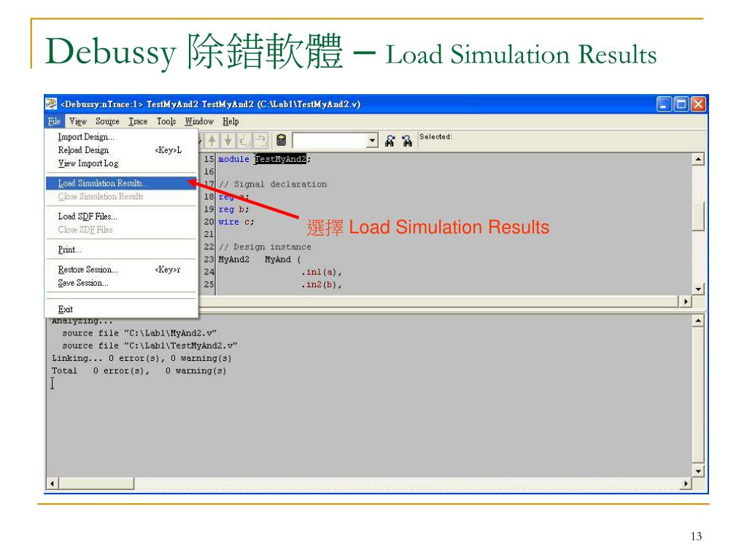Viewport: 747px width, 560px height.
Task: Open the Source menu
Action: [107, 122]
